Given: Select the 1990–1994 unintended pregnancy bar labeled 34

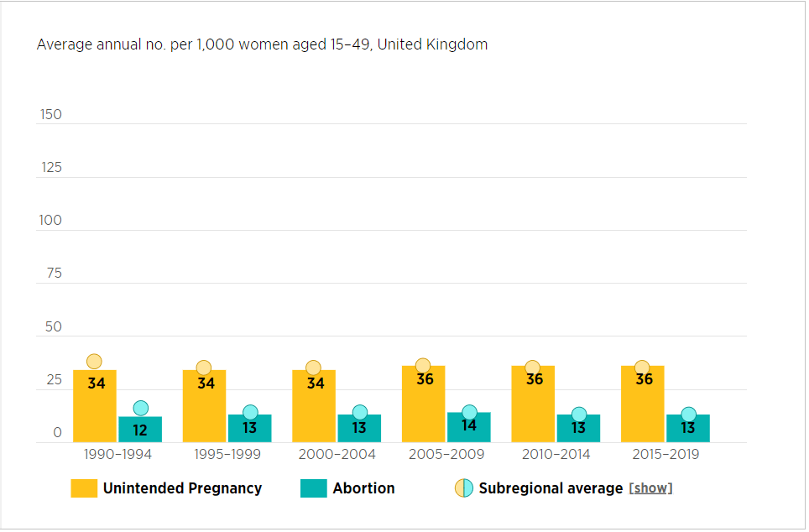Looking at the screenshot, I should (x=95, y=407).
